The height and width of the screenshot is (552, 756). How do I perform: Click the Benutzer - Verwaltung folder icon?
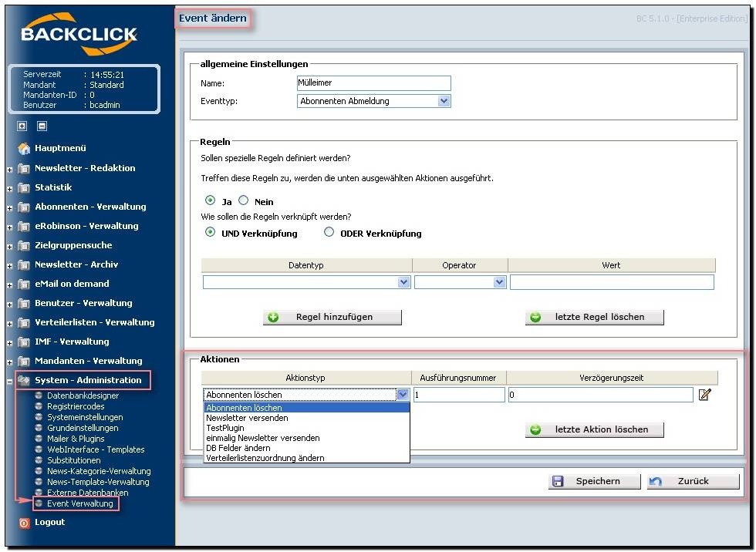coord(24,303)
